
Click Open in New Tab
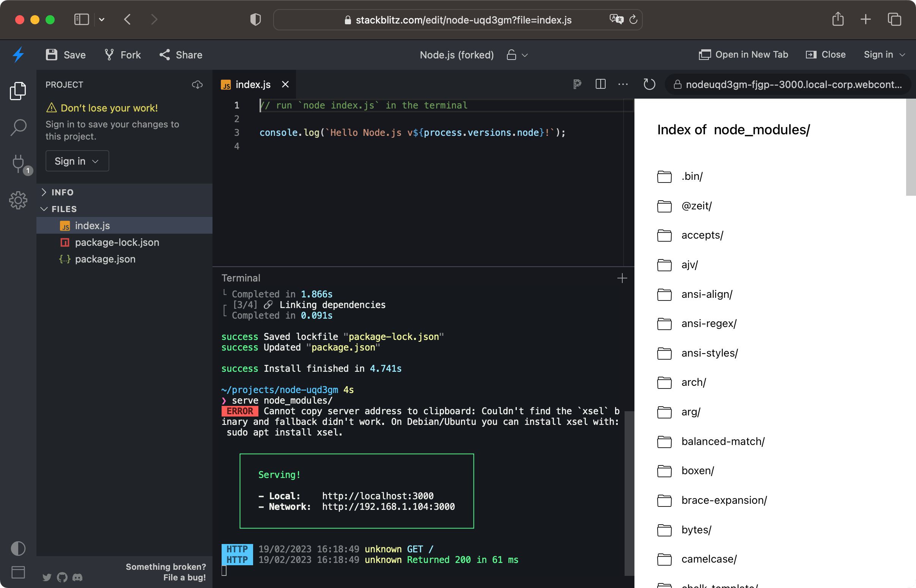743,54
